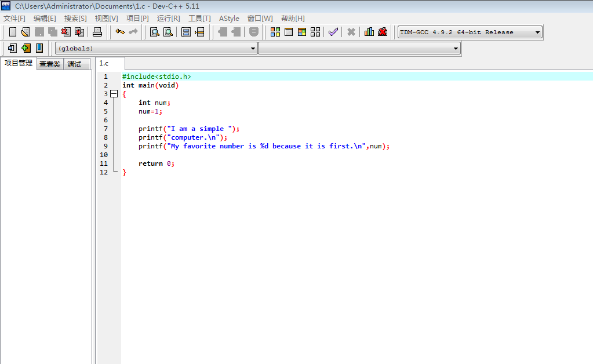The height and width of the screenshot is (364, 593).
Task: Click the printf "computer.\n" line
Action: click(183, 137)
